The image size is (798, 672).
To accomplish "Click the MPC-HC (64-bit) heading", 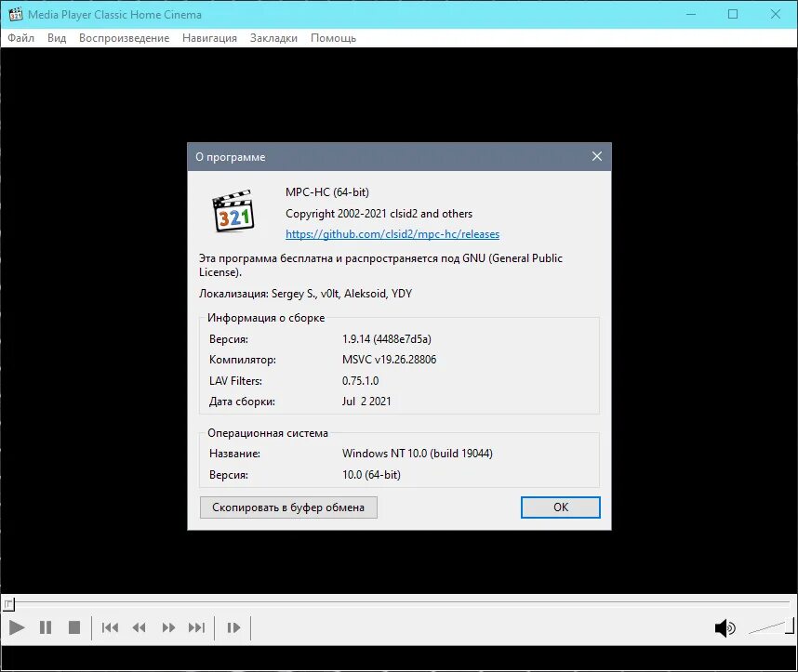I will pyautogui.click(x=327, y=192).
